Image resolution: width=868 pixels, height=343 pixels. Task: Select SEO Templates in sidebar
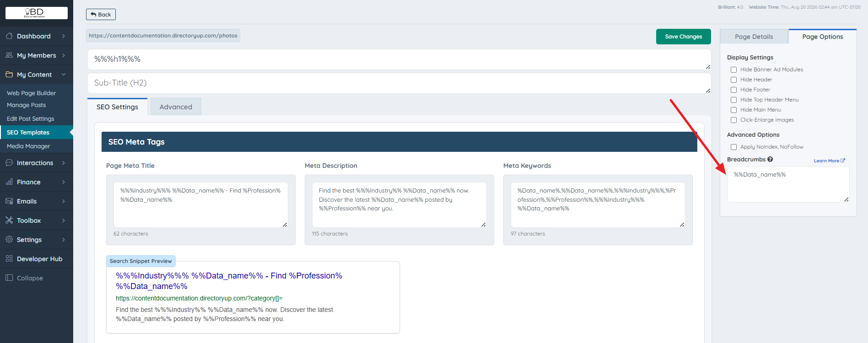[x=37, y=132]
